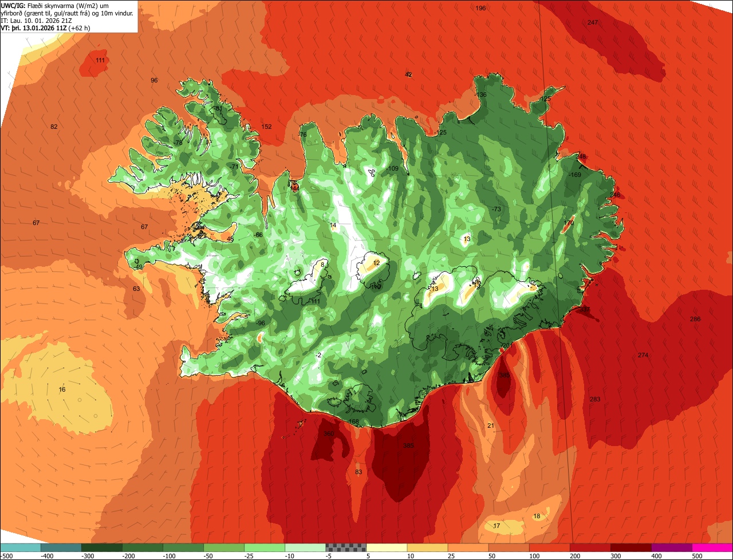
Task: Click the red swatch between 200 and 300
Action: pyautogui.click(x=590, y=547)
